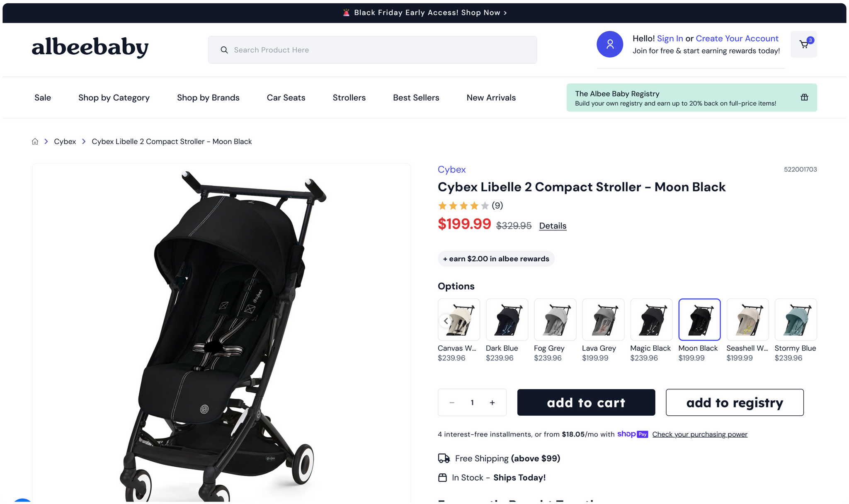
Task: Open the Strollers menu
Action: [349, 98]
